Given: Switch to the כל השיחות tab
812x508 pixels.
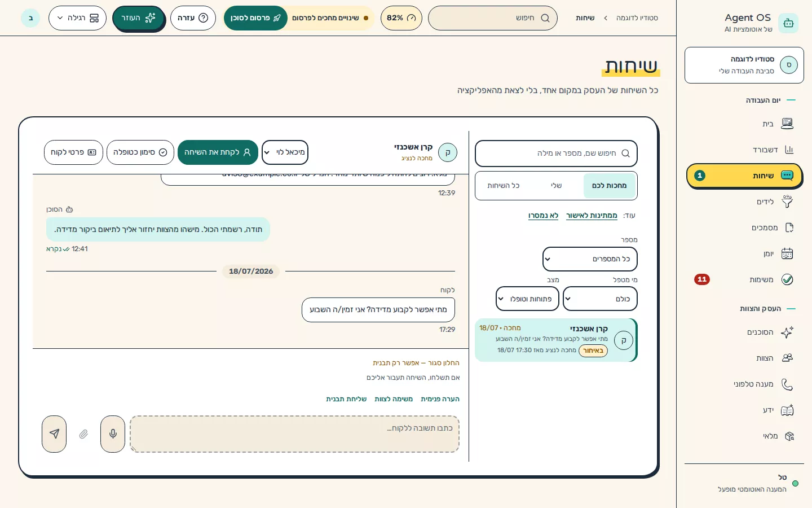Looking at the screenshot, I should (x=504, y=186).
